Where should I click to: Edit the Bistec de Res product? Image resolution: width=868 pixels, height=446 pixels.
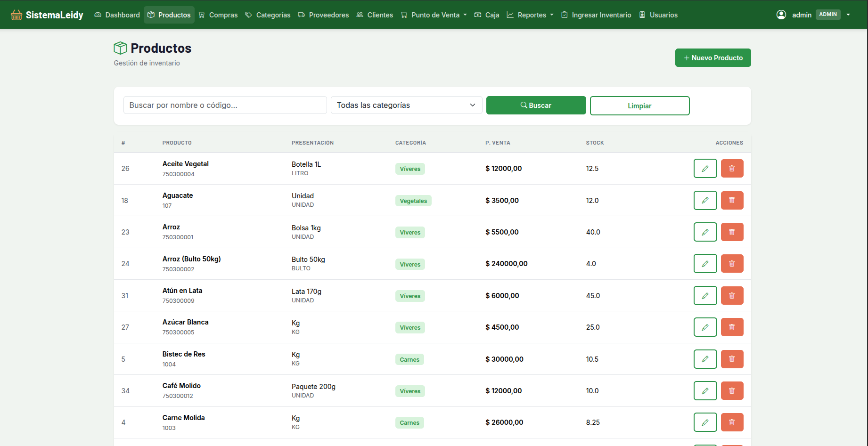click(x=705, y=359)
